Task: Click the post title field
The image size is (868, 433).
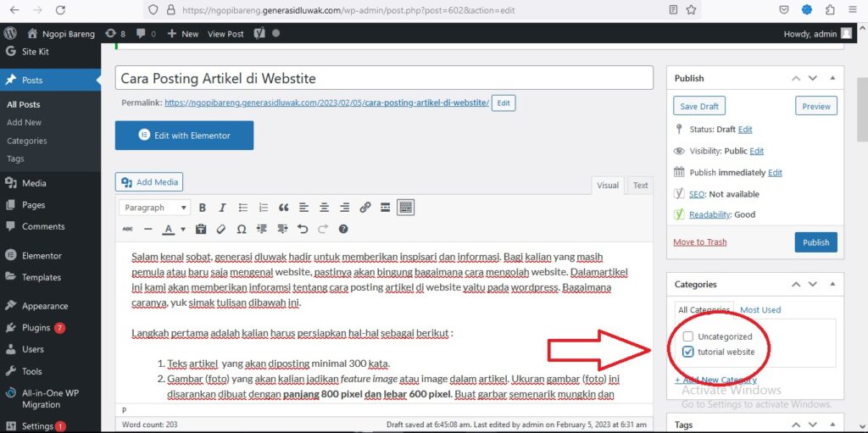Action: (384, 78)
